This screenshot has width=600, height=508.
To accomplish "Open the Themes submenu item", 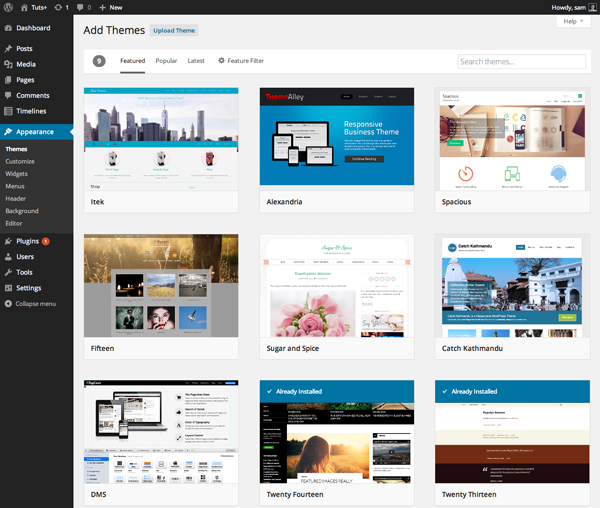I will pyautogui.click(x=16, y=149).
